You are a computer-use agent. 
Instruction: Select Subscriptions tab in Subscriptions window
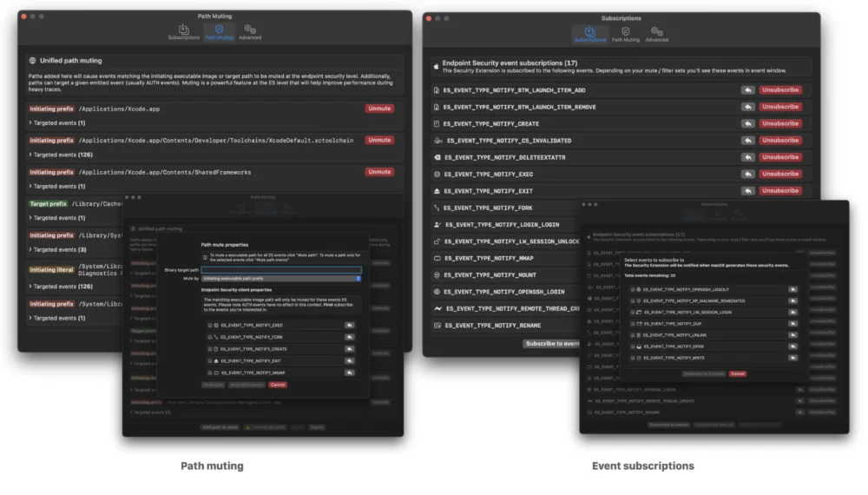(590, 35)
